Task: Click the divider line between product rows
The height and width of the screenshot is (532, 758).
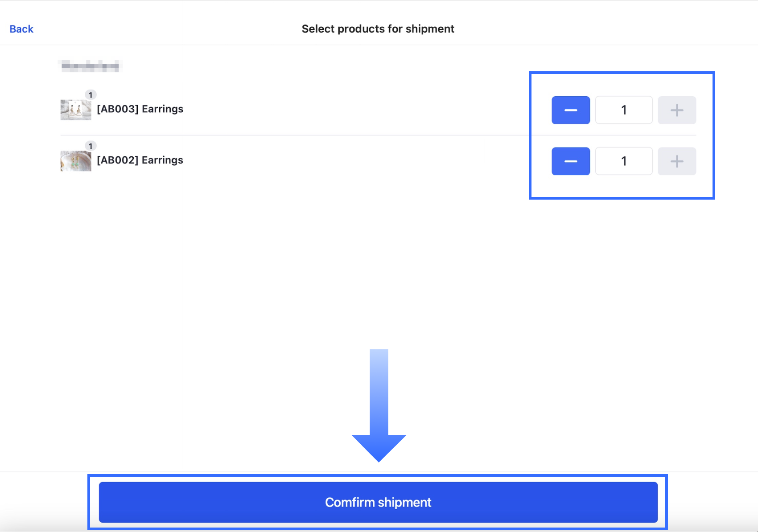Action: coord(294,135)
